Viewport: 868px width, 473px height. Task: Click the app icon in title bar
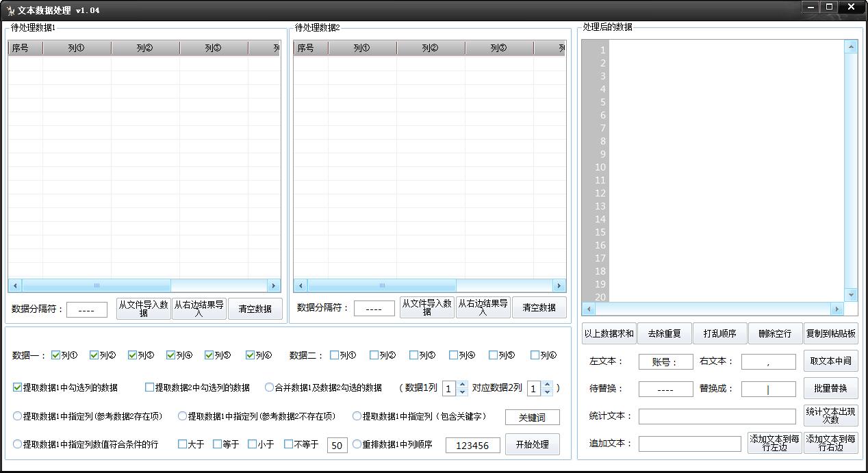click(10, 10)
